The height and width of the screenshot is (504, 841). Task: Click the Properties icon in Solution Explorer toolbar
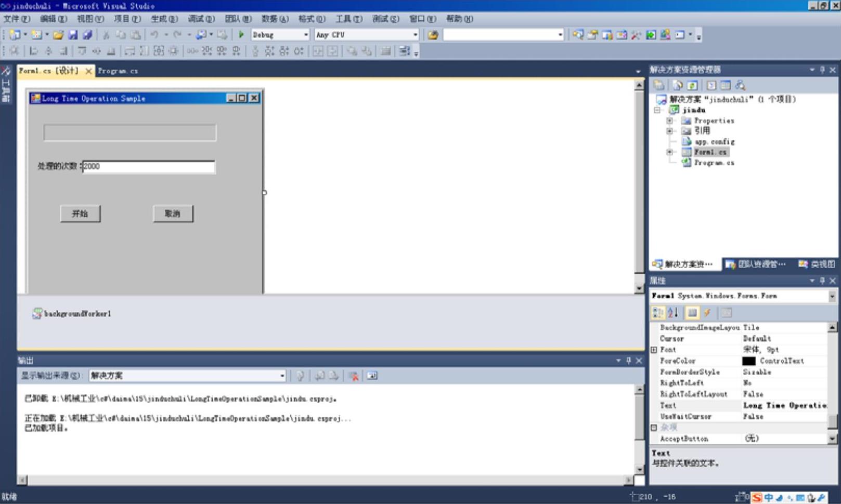[658, 85]
